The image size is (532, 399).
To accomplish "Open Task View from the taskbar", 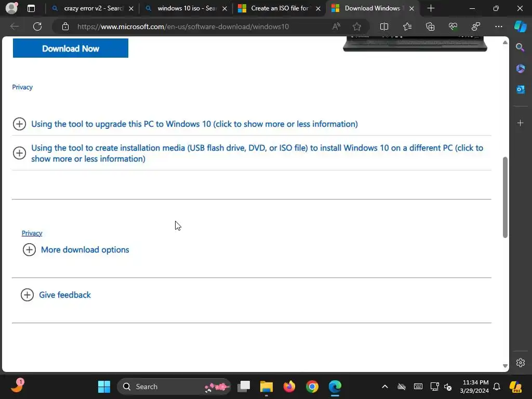I will 244,387.
